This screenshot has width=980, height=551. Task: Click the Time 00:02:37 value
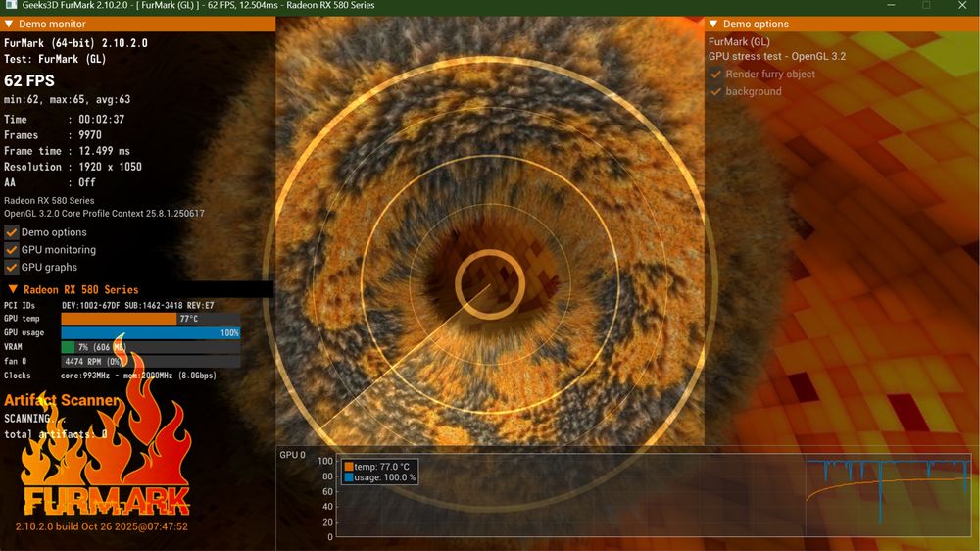pos(101,119)
